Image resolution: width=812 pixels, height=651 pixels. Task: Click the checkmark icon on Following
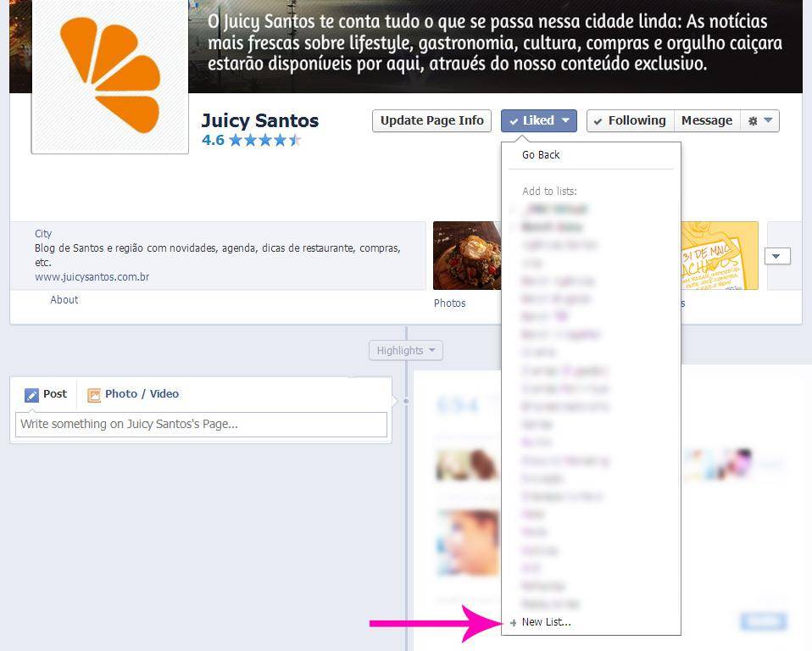click(598, 121)
